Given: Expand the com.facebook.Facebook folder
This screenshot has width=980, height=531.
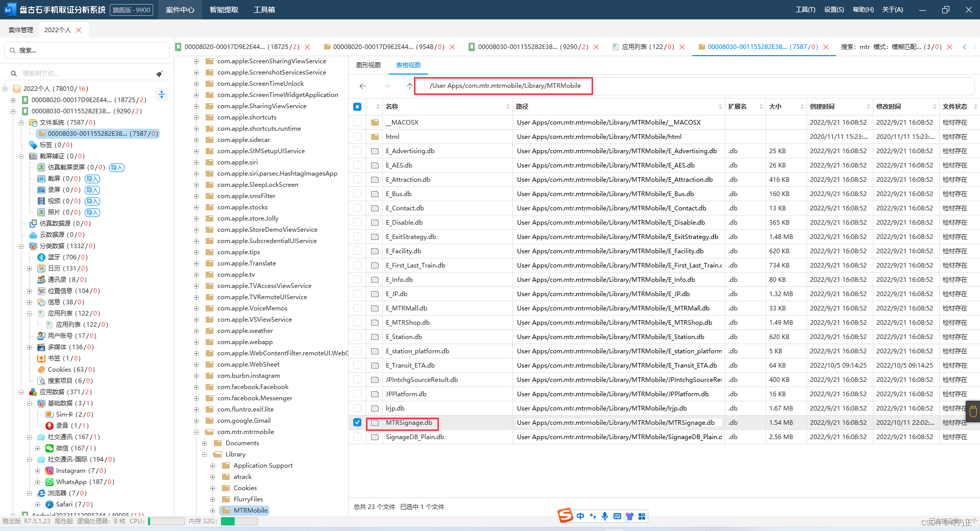Looking at the screenshot, I should pos(197,387).
